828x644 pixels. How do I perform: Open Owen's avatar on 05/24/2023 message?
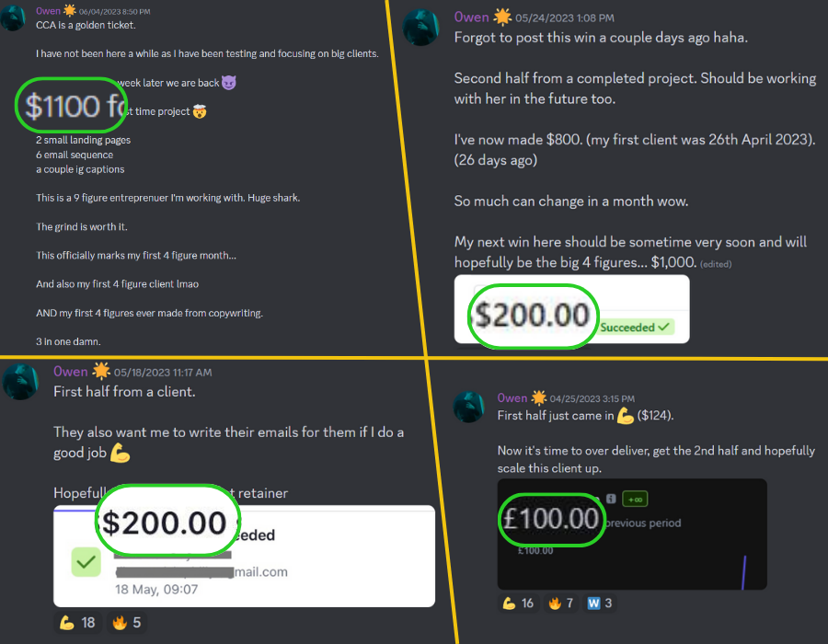click(420, 28)
